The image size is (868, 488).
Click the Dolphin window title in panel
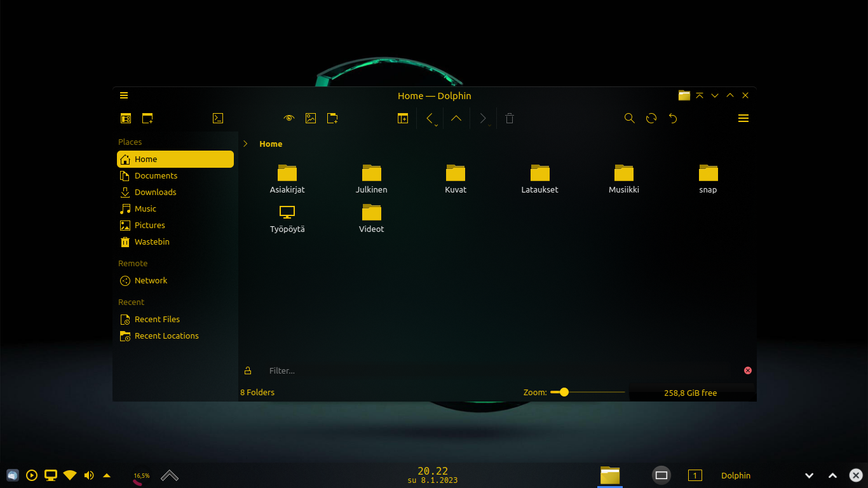(736, 475)
